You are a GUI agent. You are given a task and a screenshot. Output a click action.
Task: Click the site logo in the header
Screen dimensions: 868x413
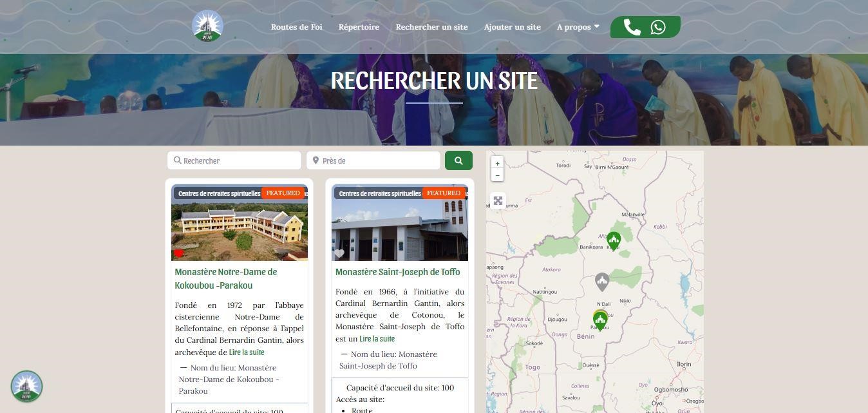207,26
